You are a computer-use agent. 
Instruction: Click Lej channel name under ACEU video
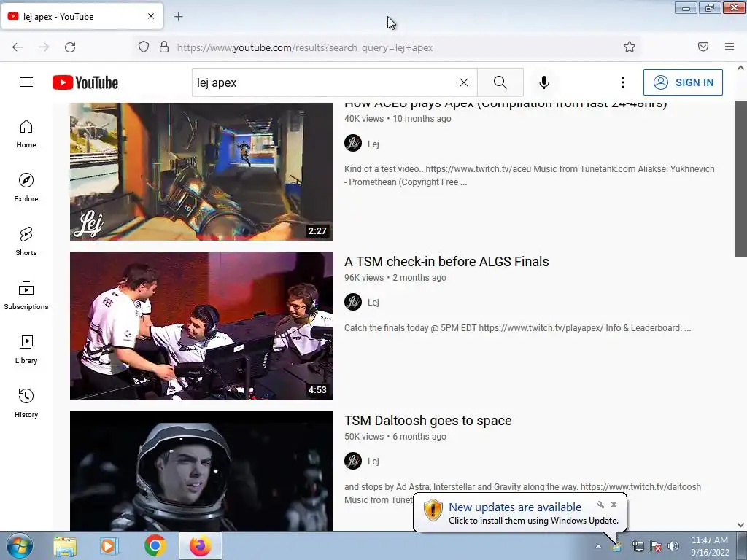pos(373,144)
